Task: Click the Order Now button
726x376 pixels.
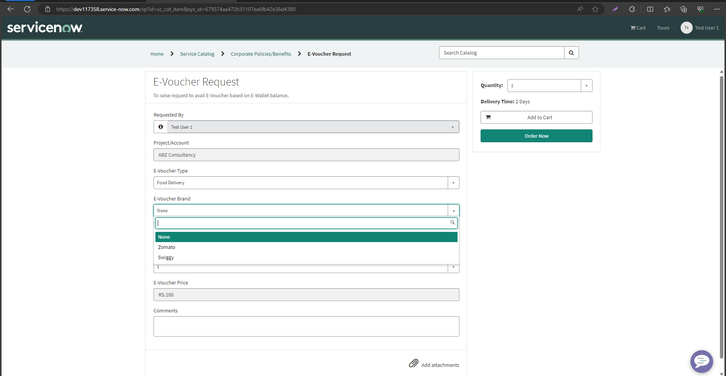Action: point(536,136)
